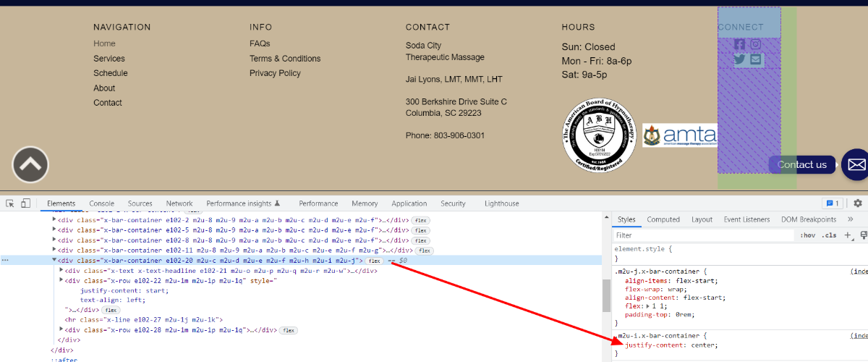Click the Elements panel vertical scrollbar thumb
This screenshot has width=868, height=362.
click(x=606, y=295)
